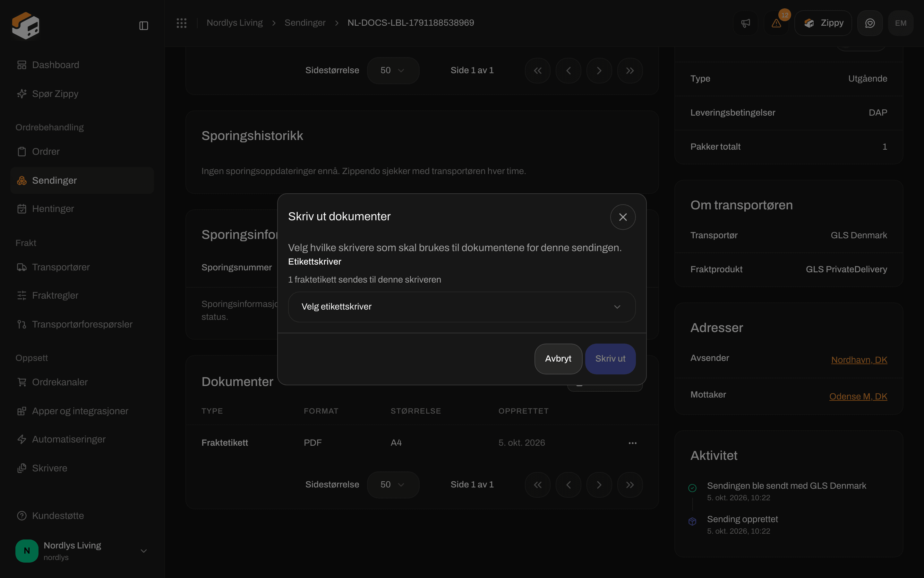This screenshot has height=578, width=924.
Task: Open Ordrer in sidebar
Action: [82, 152]
